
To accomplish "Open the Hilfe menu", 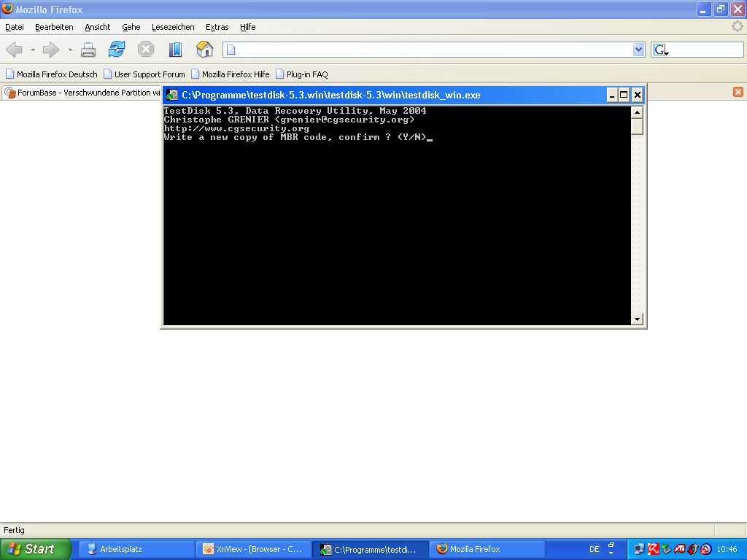I will (x=248, y=27).
